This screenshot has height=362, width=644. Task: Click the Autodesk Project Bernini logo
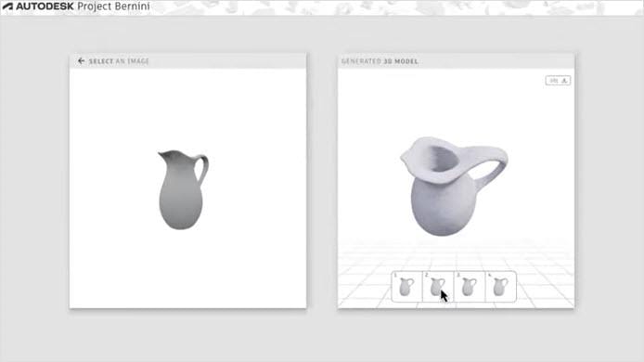point(76,6)
